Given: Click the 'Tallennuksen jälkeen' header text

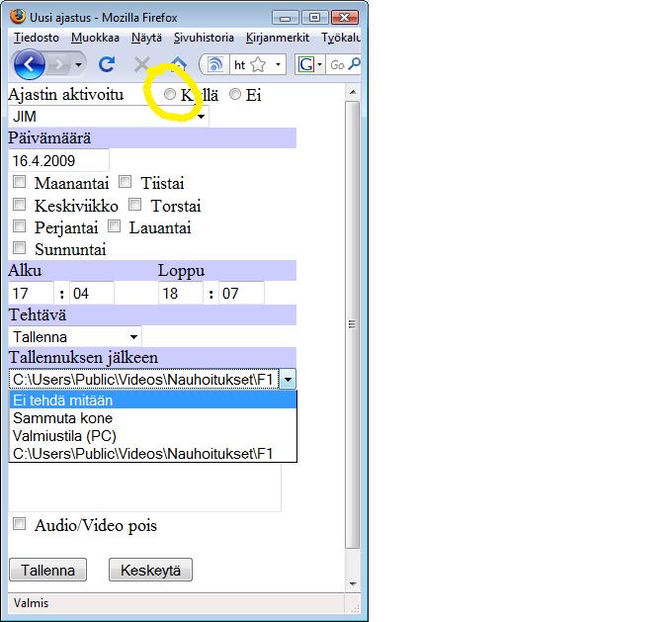Looking at the screenshot, I should pyautogui.click(x=84, y=357).
